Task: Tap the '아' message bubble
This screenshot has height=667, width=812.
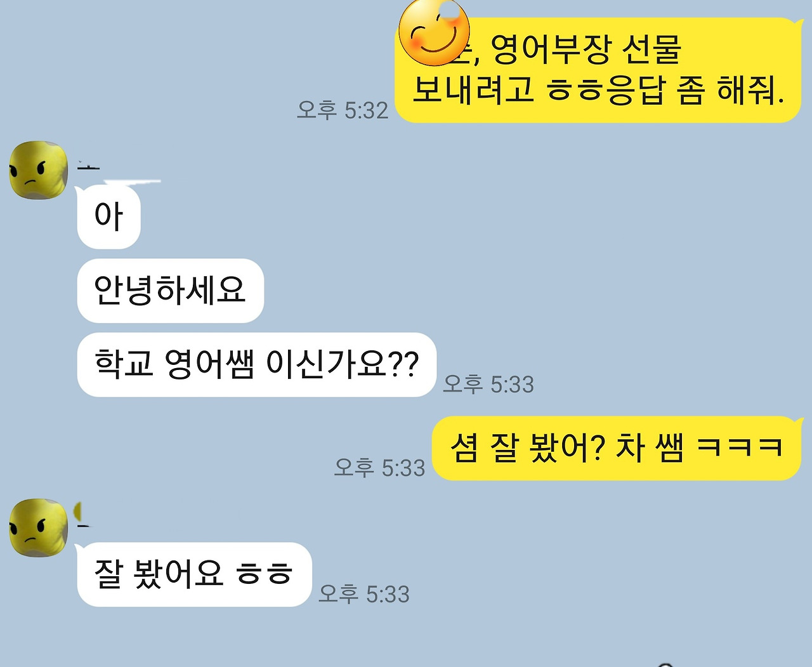Action: coord(108,216)
